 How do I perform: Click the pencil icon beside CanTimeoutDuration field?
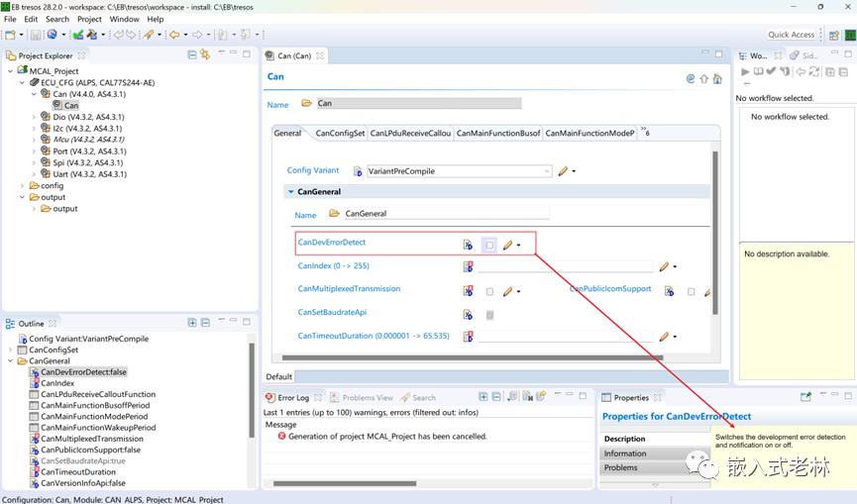pos(664,337)
